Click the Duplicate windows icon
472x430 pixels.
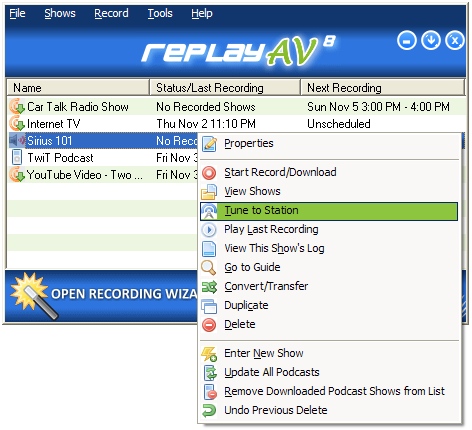coord(209,306)
